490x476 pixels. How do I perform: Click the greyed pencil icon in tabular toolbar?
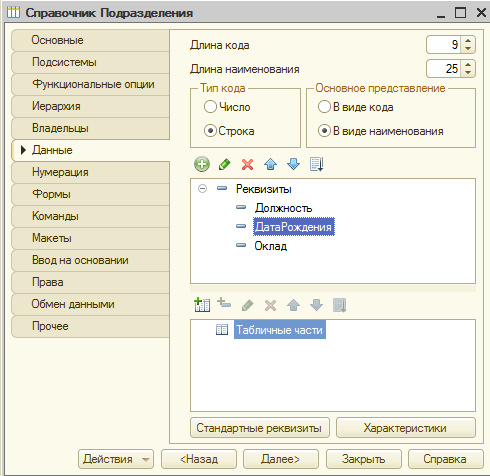point(247,305)
